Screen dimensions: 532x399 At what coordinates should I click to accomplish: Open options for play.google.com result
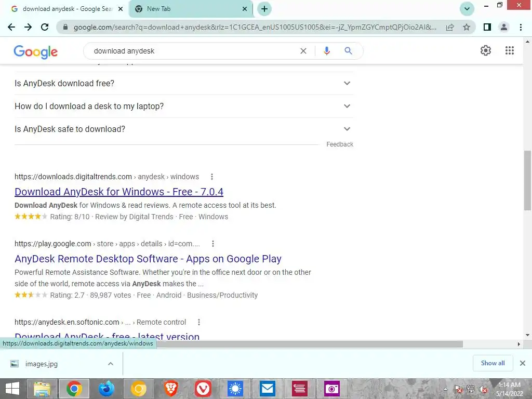pos(212,244)
